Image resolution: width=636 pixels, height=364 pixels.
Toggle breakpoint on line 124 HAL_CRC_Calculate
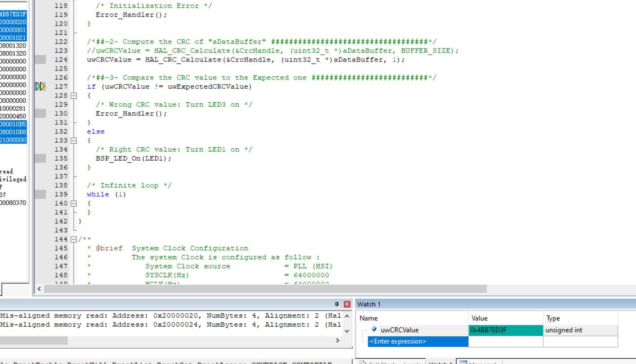pos(40,60)
